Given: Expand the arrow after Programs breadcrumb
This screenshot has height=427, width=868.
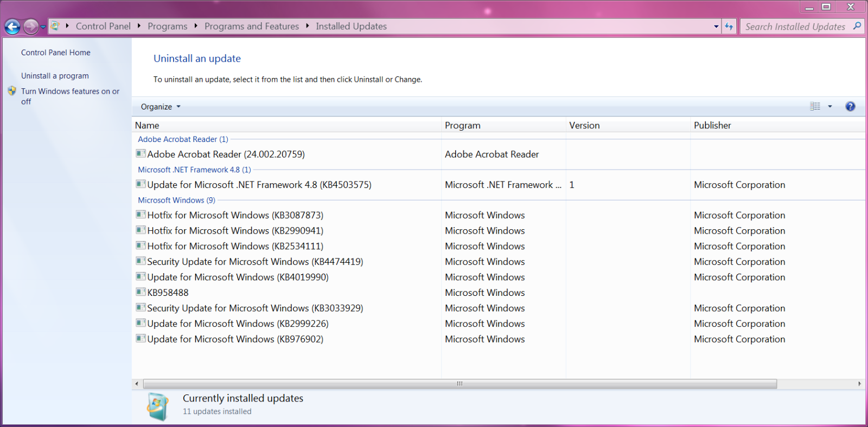Looking at the screenshot, I should coord(196,26).
